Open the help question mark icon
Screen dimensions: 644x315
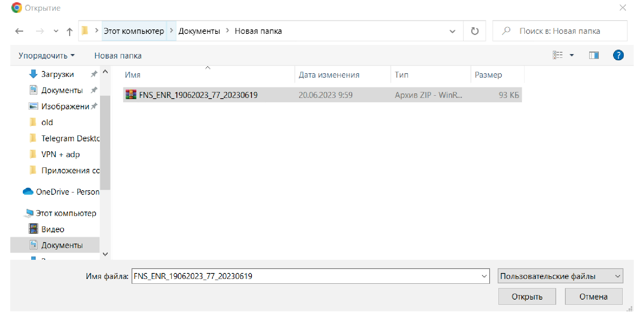(618, 55)
